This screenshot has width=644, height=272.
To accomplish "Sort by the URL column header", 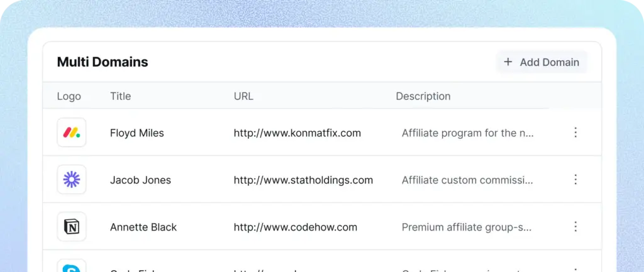I will pyautogui.click(x=243, y=96).
